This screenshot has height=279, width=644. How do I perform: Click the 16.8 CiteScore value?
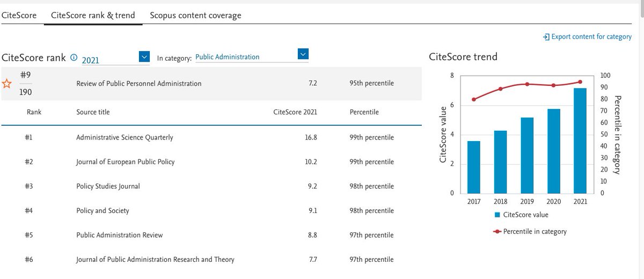311,137
